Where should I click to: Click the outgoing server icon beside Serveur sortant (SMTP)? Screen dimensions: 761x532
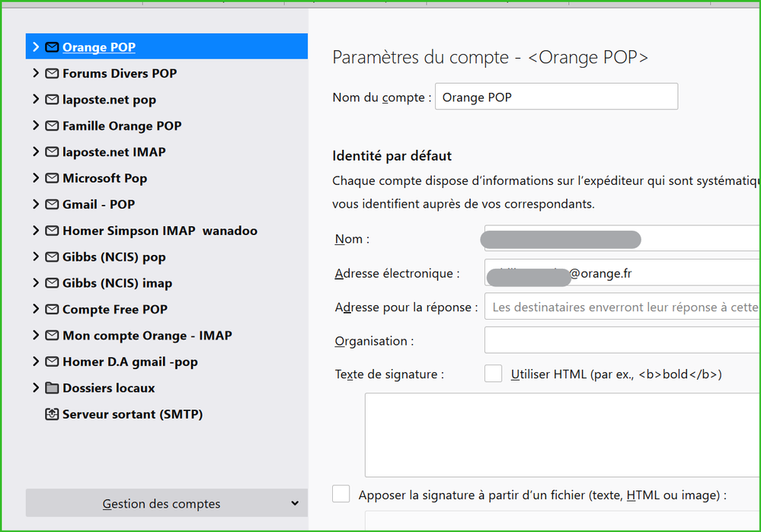[52, 414]
